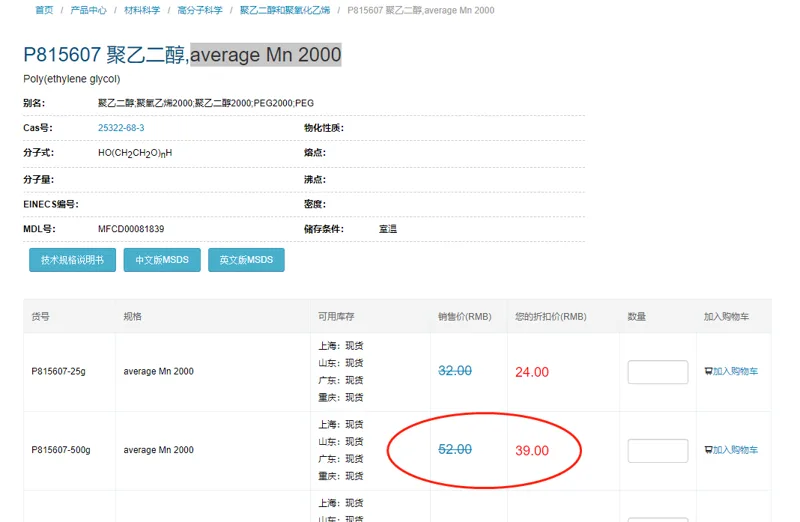Open the 中文版MSDS button

(162, 260)
